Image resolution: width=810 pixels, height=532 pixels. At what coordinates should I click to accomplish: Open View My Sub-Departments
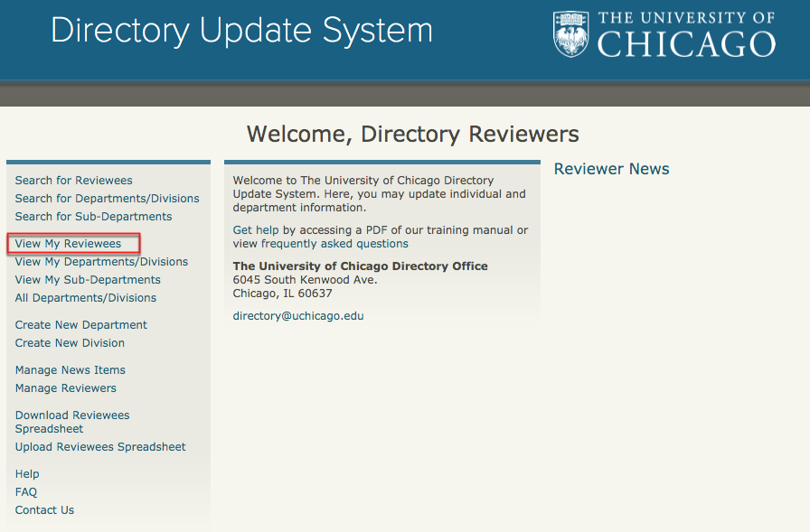point(88,280)
